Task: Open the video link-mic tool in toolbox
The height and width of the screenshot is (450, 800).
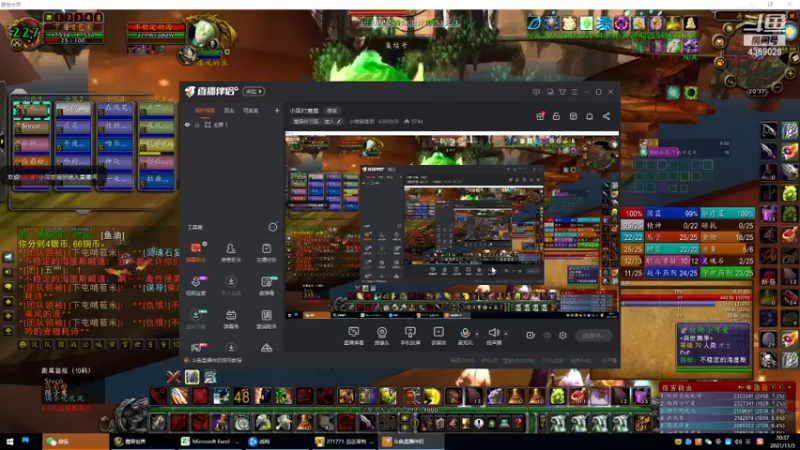Action: click(x=196, y=285)
